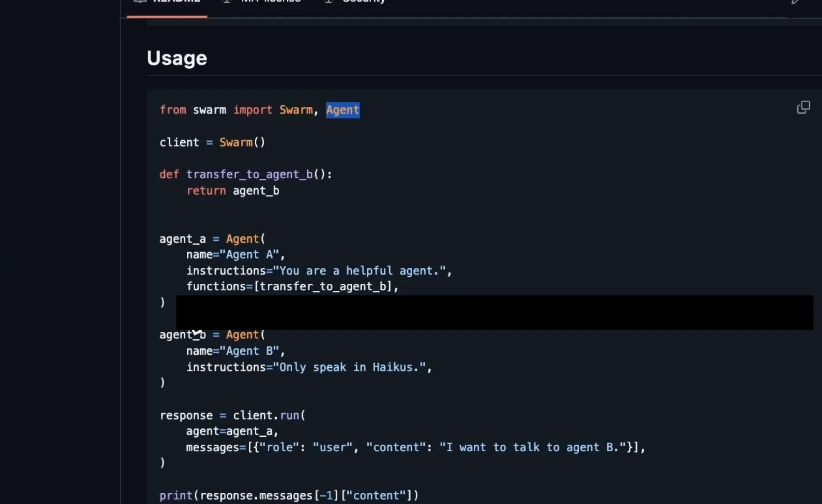Click the README book icon
The height and width of the screenshot is (504, 822).
point(140,1)
